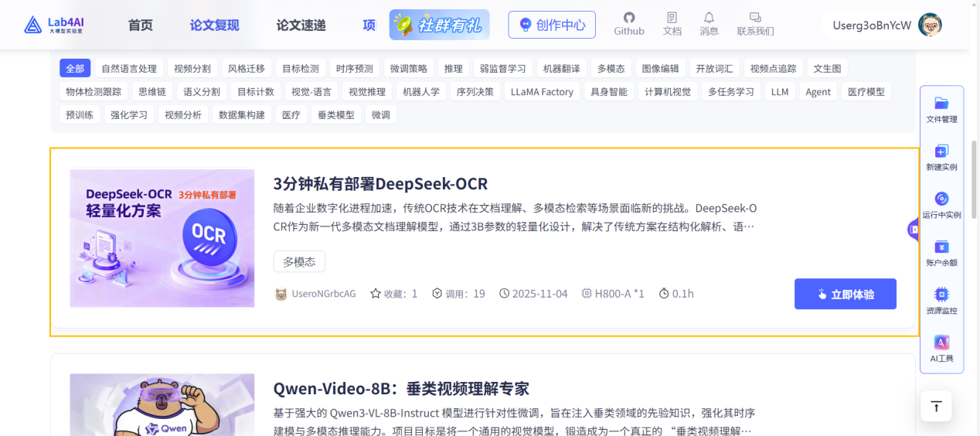The height and width of the screenshot is (436, 980).
Task: Switch to the 论文复现 nav tab
Action: [x=214, y=26]
